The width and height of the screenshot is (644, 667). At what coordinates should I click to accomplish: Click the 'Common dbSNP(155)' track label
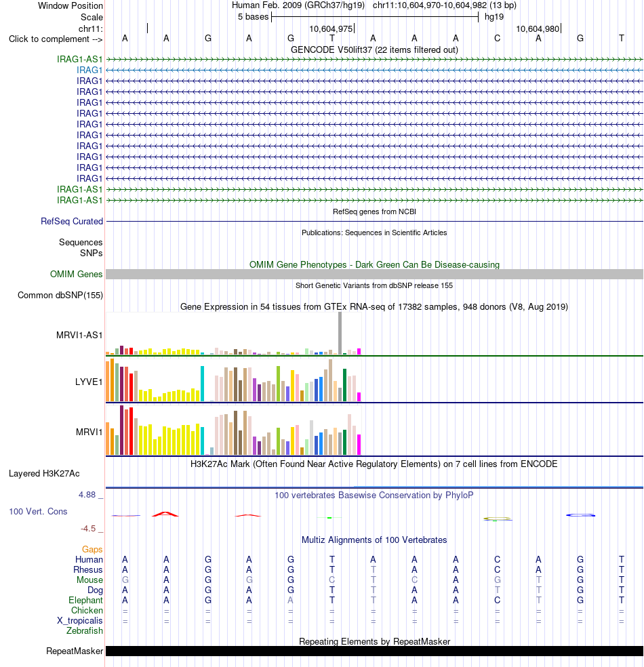[x=60, y=296]
